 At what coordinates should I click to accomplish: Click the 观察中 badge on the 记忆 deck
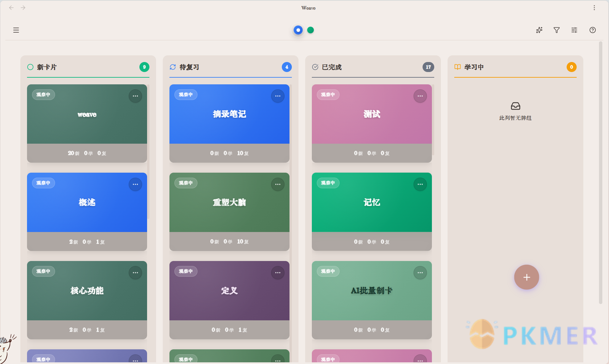(x=328, y=183)
